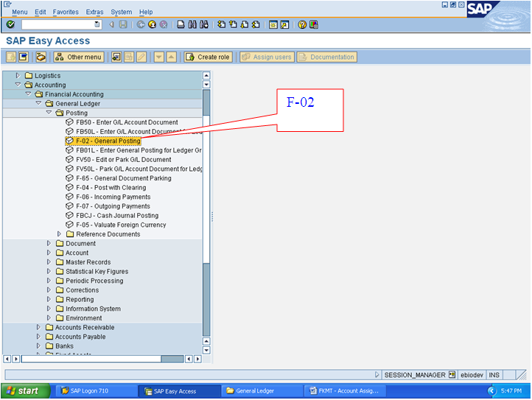Image resolution: width=532 pixels, height=400 pixels.
Task: Collapse the Accounting folder
Action: coord(18,85)
